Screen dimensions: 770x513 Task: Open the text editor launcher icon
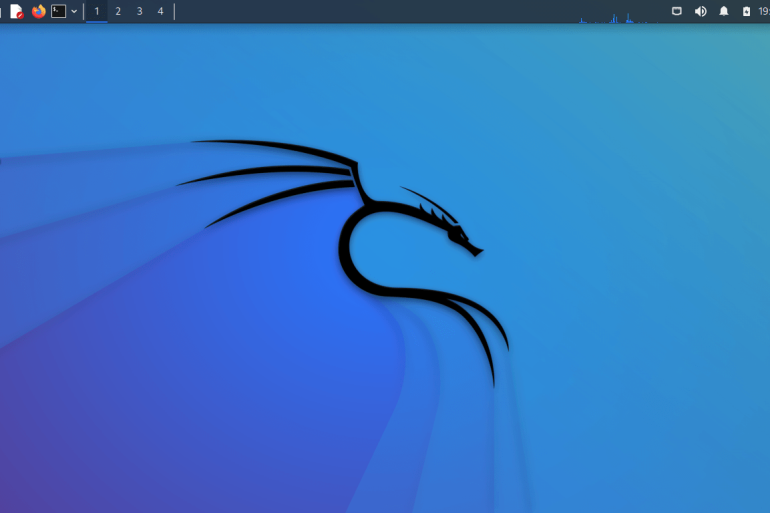[17, 11]
